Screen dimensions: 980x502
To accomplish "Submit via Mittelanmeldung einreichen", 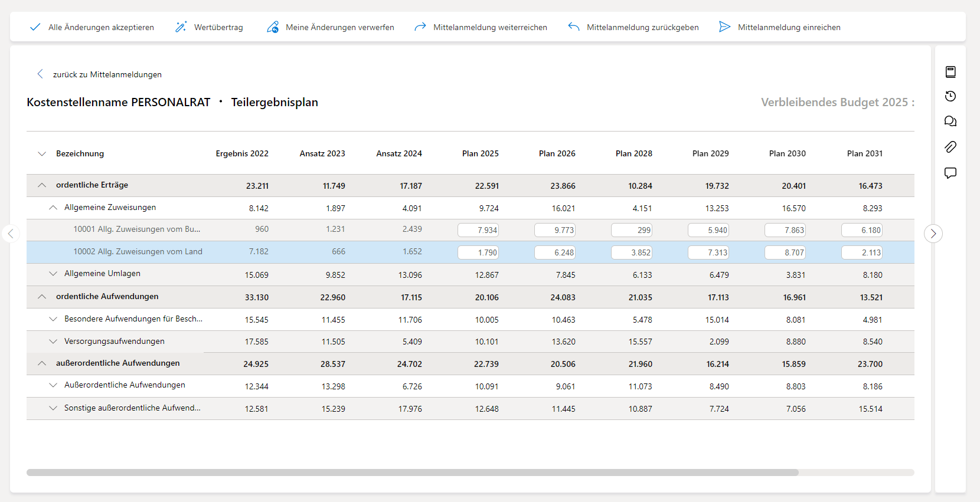I will pos(780,27).
